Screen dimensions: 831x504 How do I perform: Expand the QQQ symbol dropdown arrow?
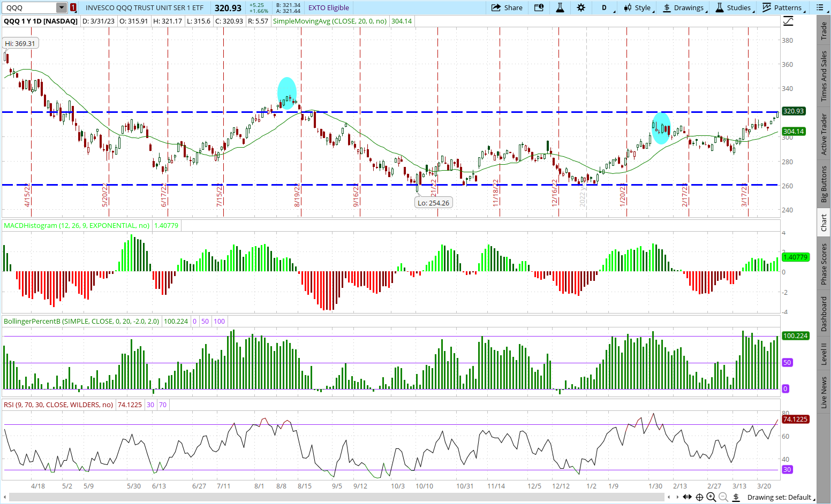[62, 7]
